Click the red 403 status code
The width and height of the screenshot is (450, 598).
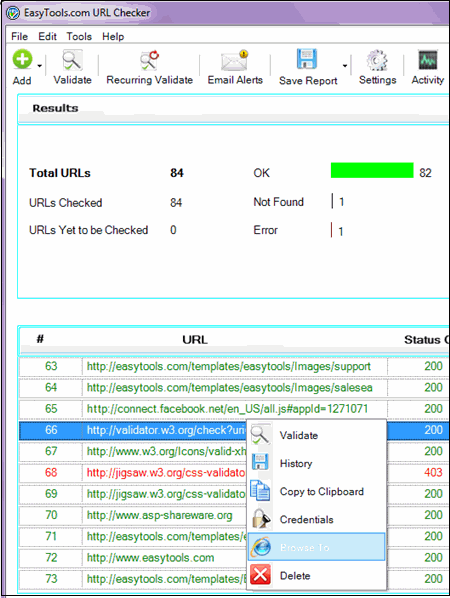433,473
